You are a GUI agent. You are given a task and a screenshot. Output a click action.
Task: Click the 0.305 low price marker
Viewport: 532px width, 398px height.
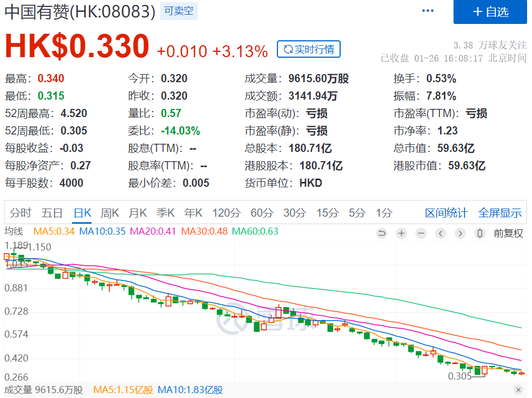[x=460, y=376]
